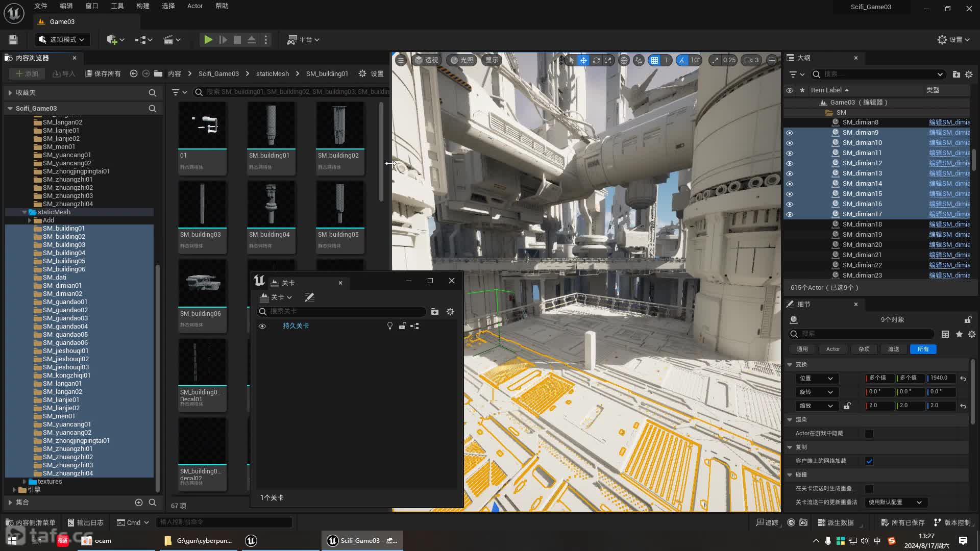
Task: Click the staticMesh breadcrumb path
Action: coord(273,73)
